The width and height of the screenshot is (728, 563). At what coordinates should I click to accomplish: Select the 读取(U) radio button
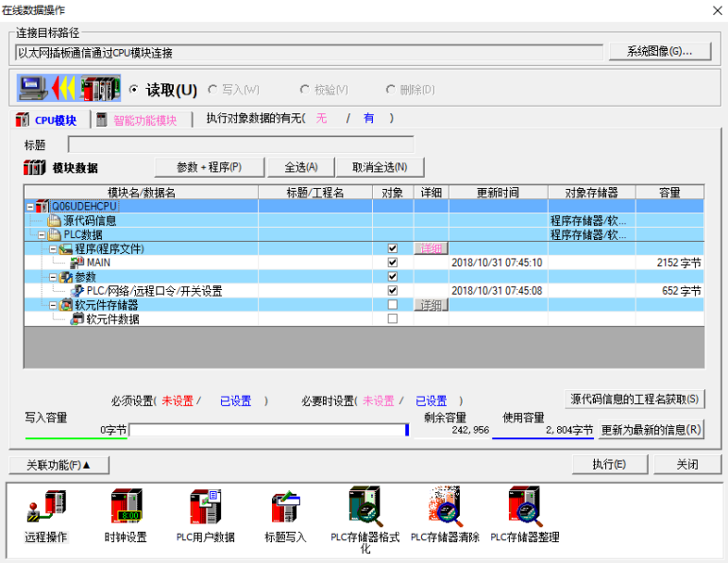134,90
